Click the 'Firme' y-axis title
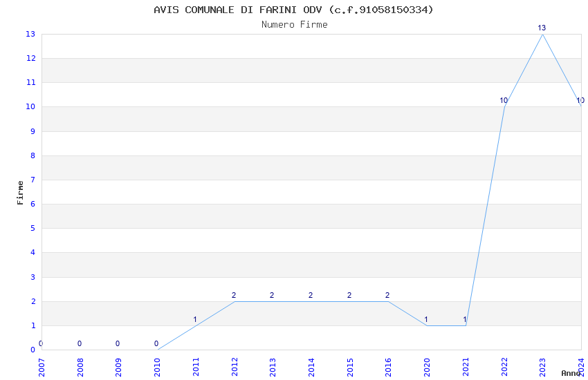Screen dimensions: 588x380 click(20, 192)
